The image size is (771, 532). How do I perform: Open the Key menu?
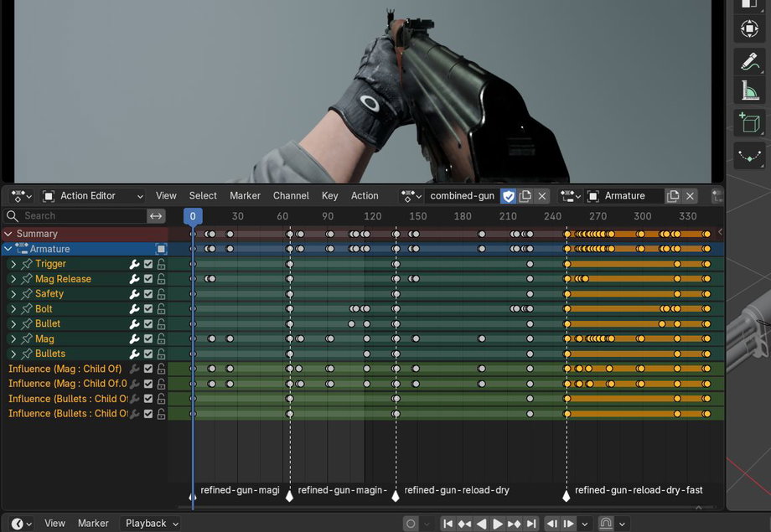pyautogui.click(x=329, y=196)
